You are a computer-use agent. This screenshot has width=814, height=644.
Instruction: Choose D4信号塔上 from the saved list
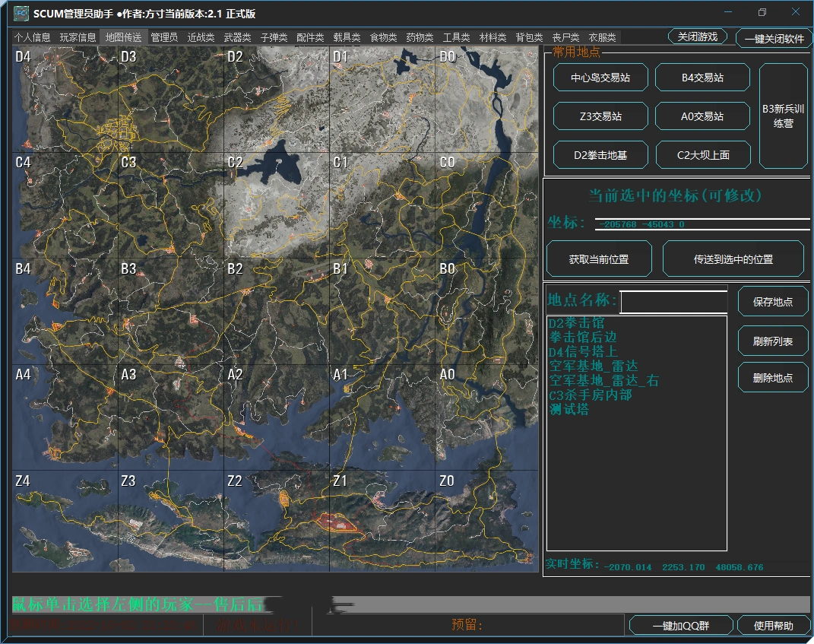click(x=583, y=351)
